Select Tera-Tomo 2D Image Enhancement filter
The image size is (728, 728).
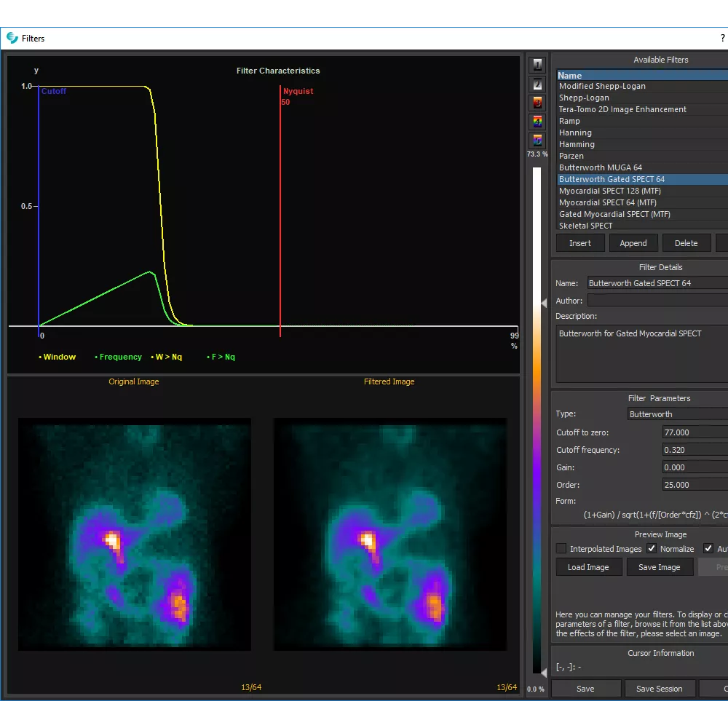click(x=642, y=110)
